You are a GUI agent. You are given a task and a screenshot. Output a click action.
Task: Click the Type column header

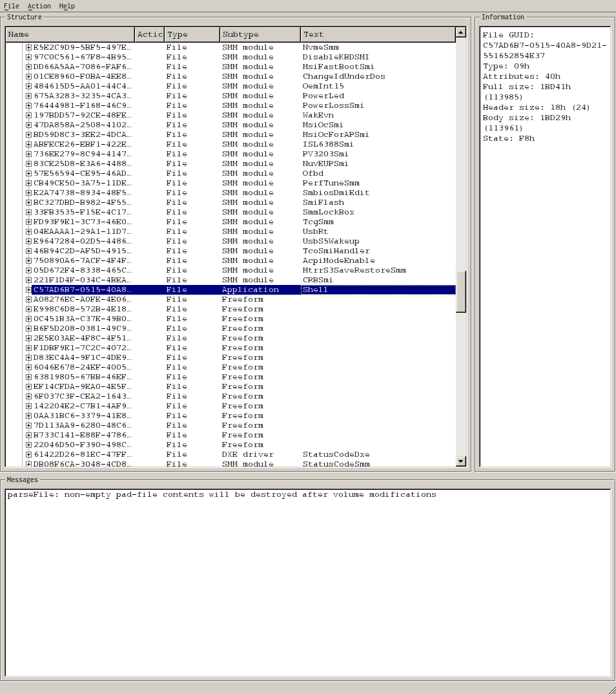[192, 34]
